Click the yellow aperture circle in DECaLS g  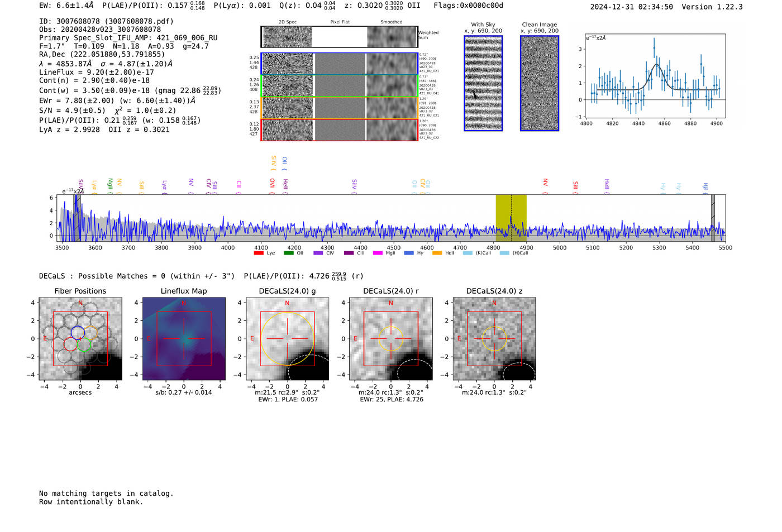[x=287, y=338]
